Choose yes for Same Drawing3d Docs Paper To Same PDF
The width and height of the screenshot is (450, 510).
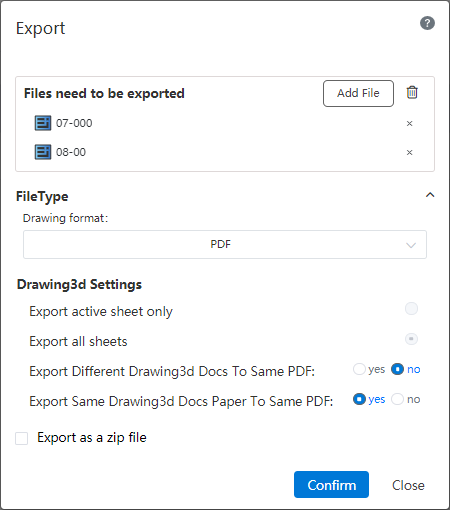pos(359,399)
